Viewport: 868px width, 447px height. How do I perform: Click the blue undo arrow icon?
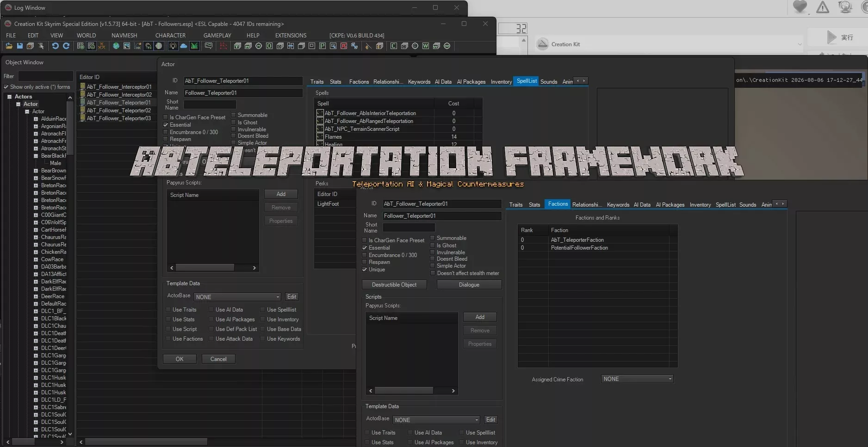click(55, 46)
